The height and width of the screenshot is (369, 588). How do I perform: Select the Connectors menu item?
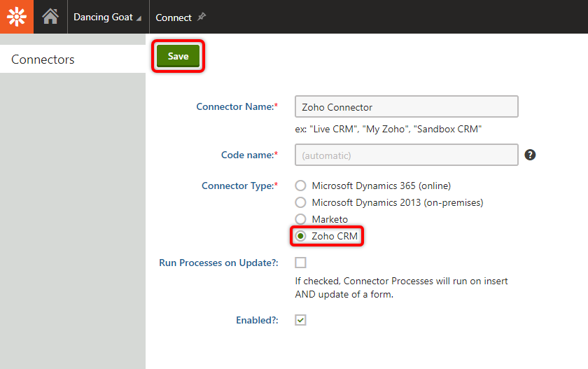[73, 60]
